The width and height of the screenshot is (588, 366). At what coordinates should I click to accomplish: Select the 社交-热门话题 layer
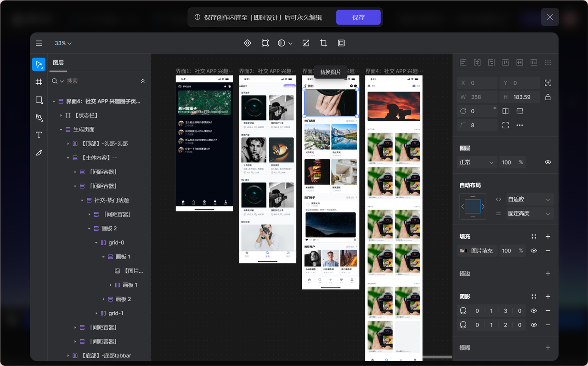tap(111, 200)
